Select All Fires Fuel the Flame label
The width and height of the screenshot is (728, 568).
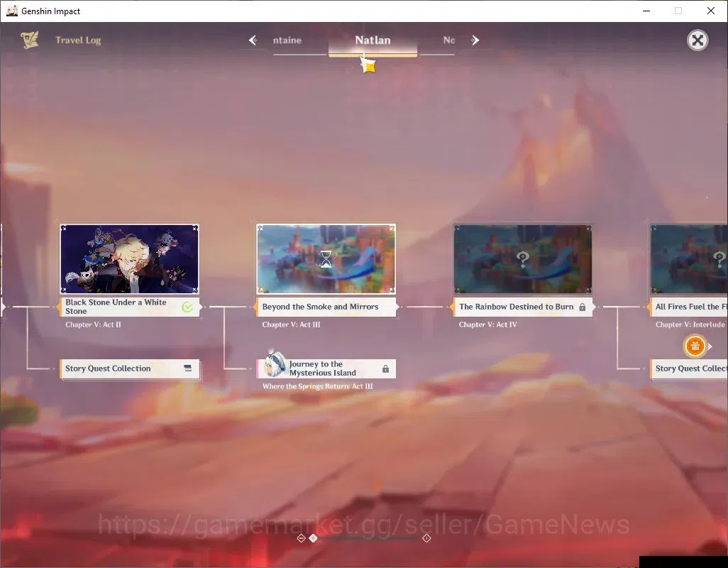point(689,307)
